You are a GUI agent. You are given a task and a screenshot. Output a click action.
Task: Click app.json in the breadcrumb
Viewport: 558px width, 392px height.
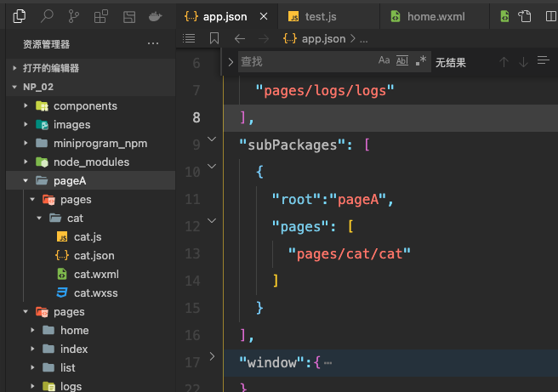coord(323,38)
